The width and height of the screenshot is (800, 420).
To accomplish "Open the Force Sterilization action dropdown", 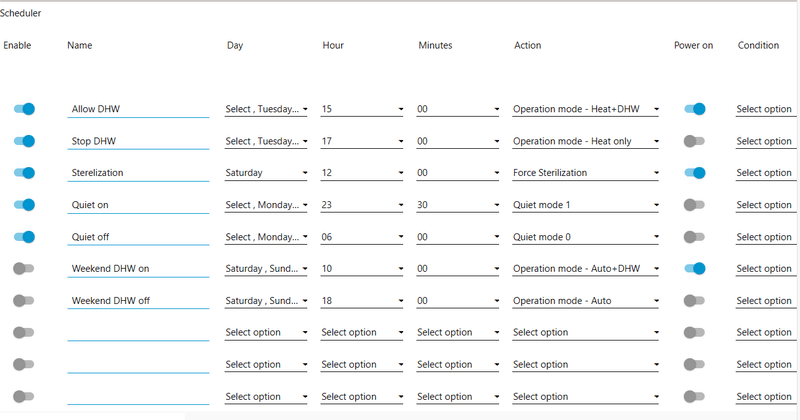I will pyautogui.click(x=585, y=173).
